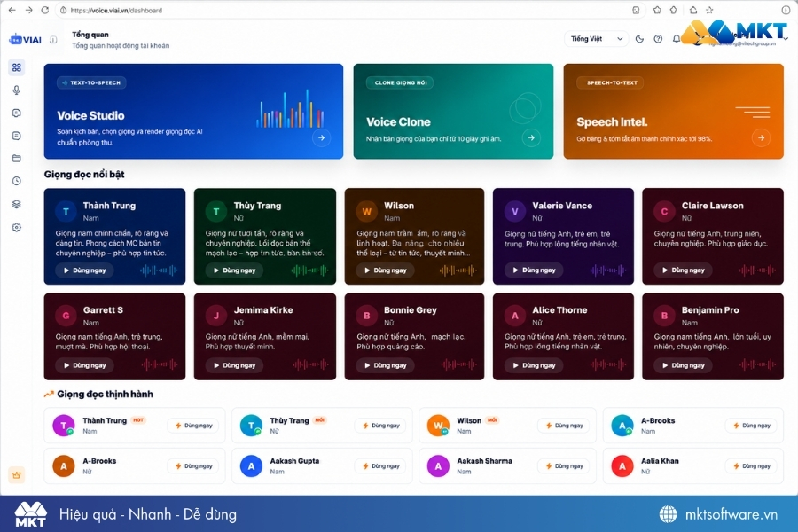Click Aakash Sharma purple avatar

(x=438, y=465)
